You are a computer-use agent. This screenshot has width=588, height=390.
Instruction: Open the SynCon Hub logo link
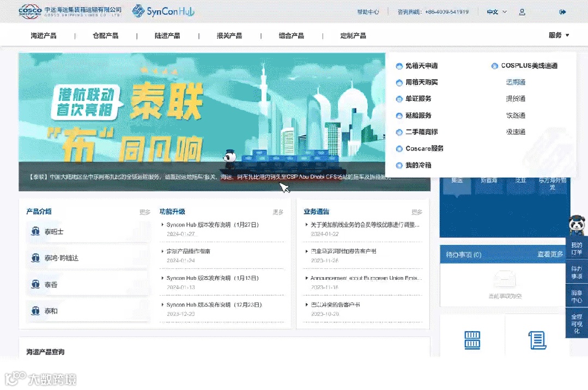pos(163,11)
